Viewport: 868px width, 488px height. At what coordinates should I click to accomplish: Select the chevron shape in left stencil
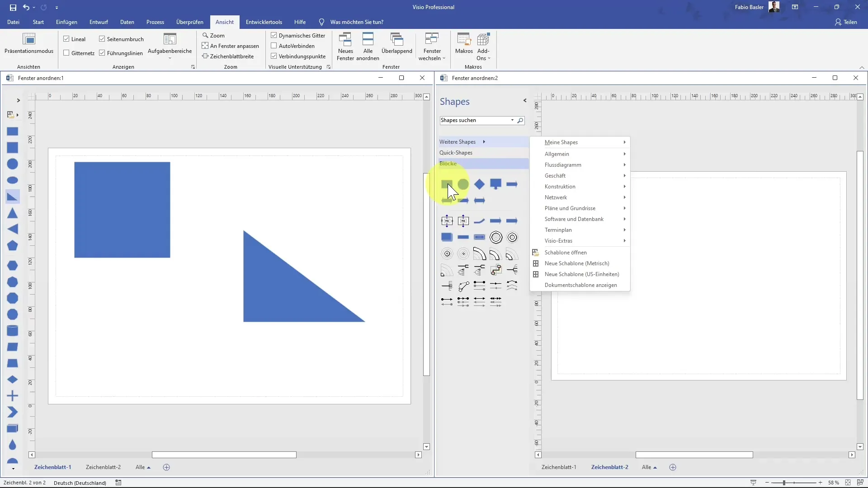click(x=13, y=412)
